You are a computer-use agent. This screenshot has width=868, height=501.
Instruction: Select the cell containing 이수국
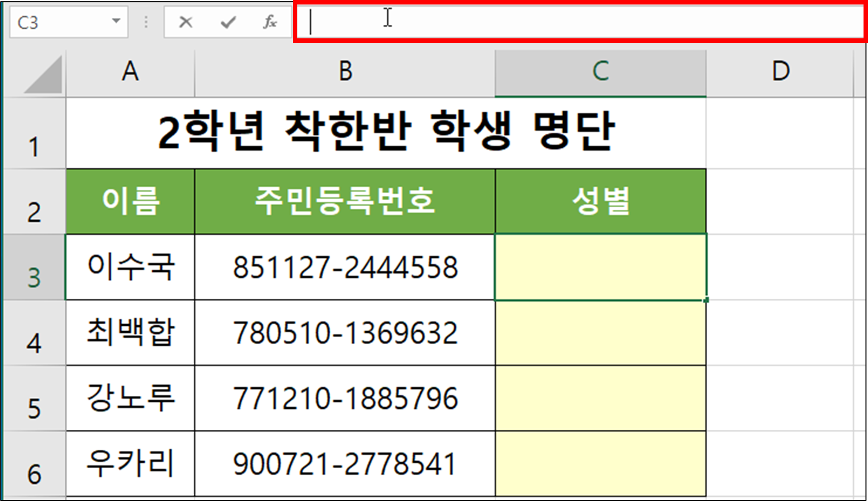coord(130,267)
